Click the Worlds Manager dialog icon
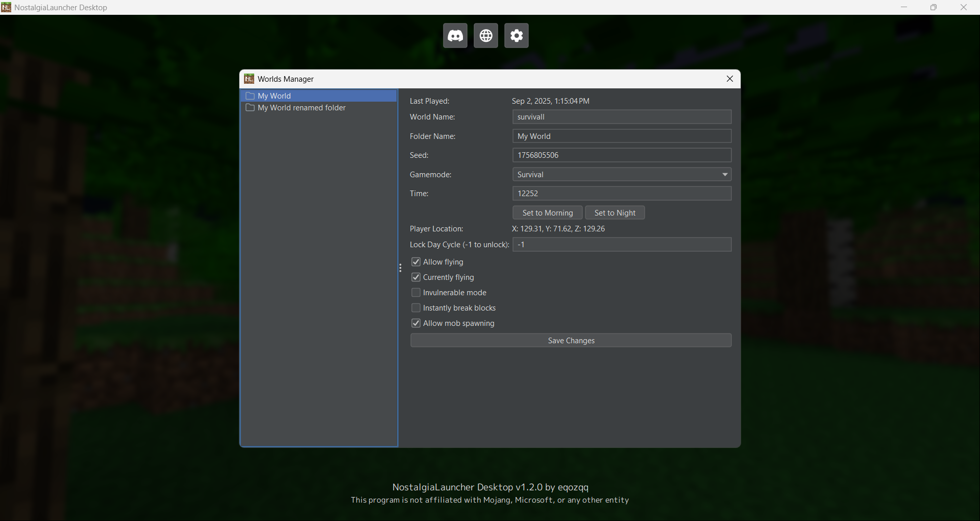 (x=249, y=79)
